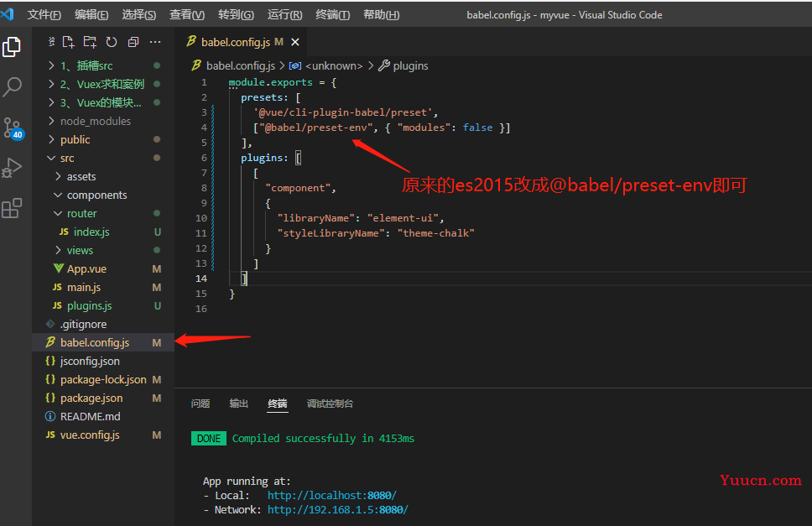Click the New File icon in explorer toolbar
The height and width of the screenshot is (526, 812).
[68, 42]
